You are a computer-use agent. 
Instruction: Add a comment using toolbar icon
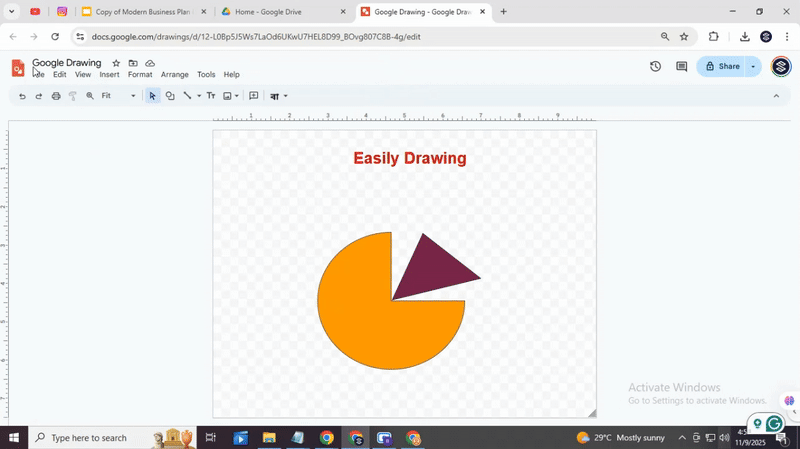[254, 96]
